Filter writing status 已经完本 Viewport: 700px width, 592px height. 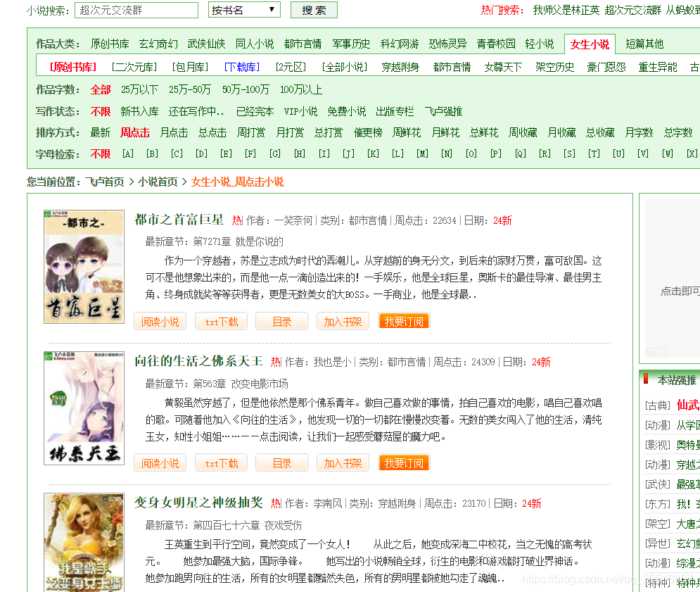point(255,111)
